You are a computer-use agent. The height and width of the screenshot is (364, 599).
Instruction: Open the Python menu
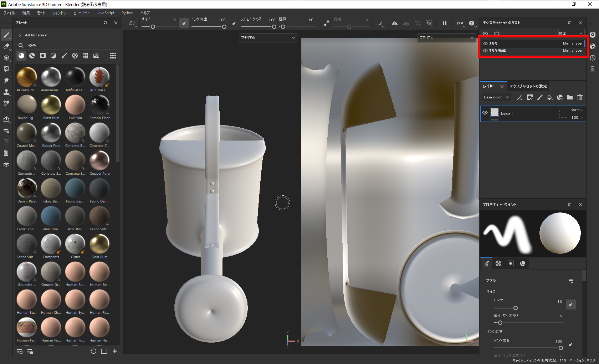(x=127, y=13)
